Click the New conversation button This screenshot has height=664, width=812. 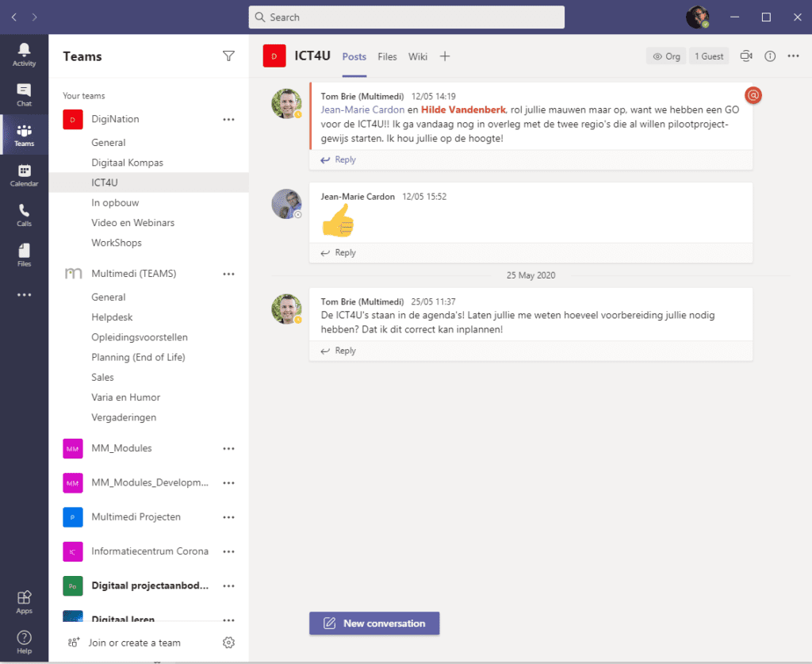click(x=374, y=623)
